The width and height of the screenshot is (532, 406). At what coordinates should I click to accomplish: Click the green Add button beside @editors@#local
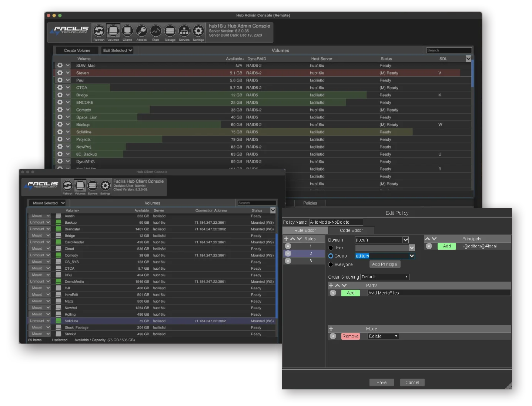(x=447, y=246)
